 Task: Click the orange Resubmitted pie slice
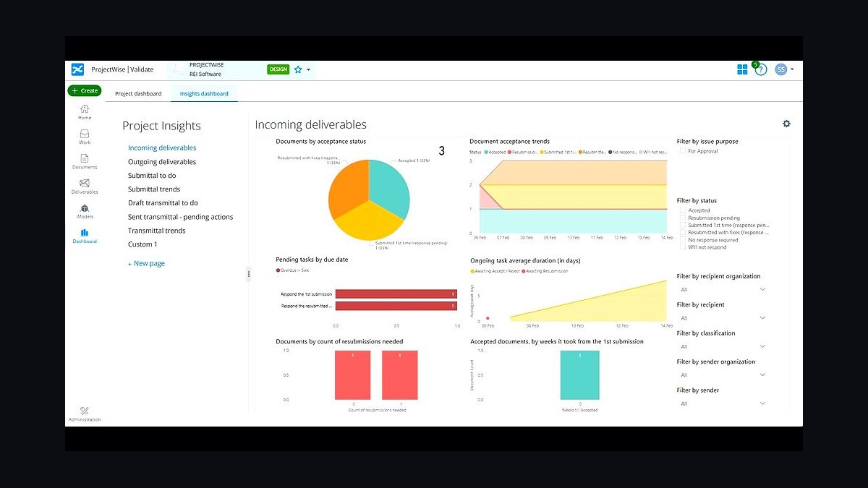[349, 189]
